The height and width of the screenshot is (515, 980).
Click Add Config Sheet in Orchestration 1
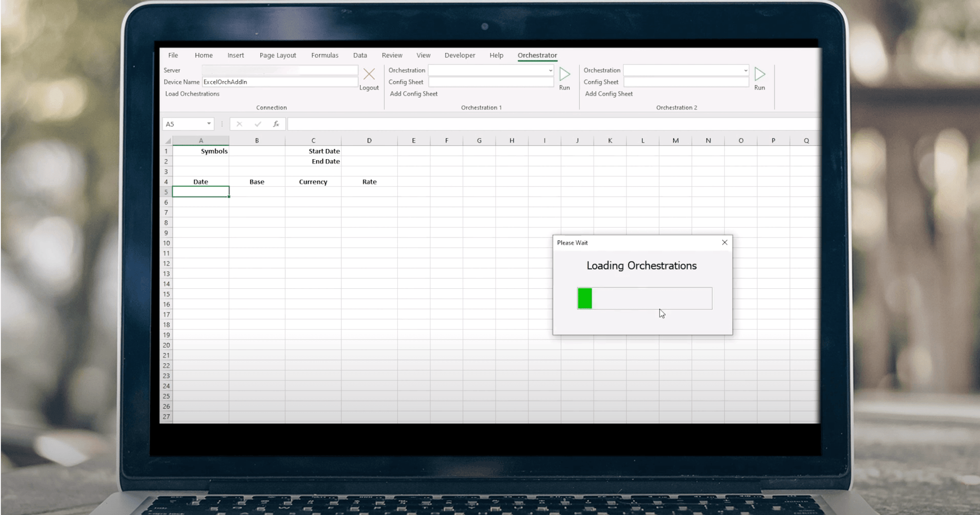pyautogui.click(x=414, y=94)
